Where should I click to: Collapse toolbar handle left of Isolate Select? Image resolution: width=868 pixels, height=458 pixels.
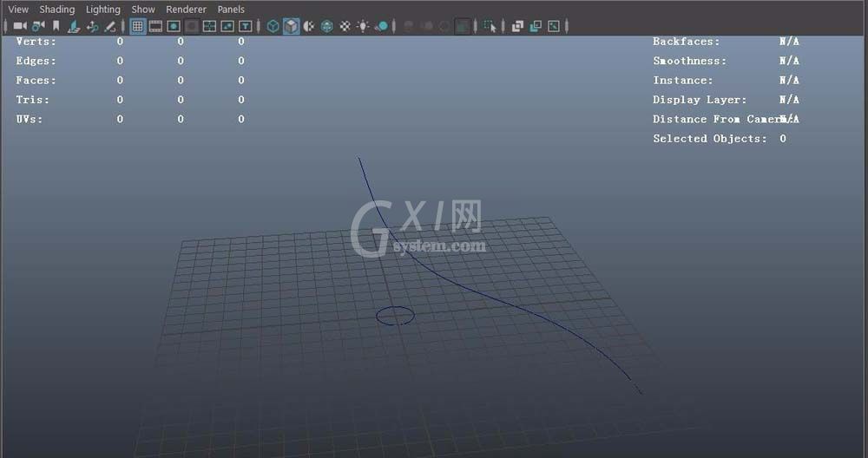476,26
